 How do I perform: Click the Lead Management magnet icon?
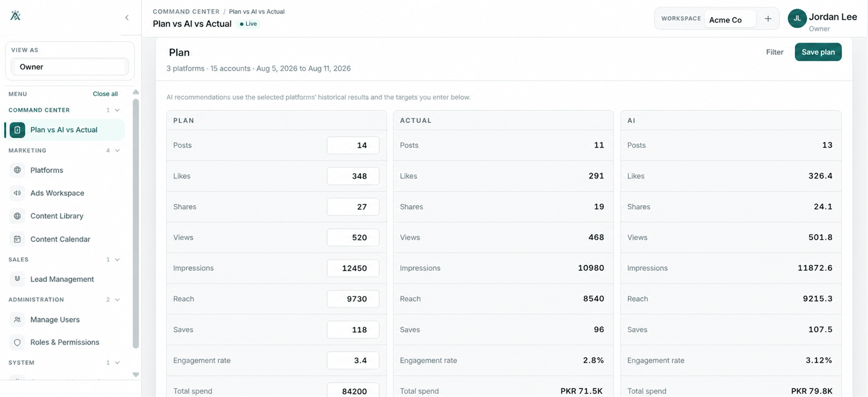(17, 279)
